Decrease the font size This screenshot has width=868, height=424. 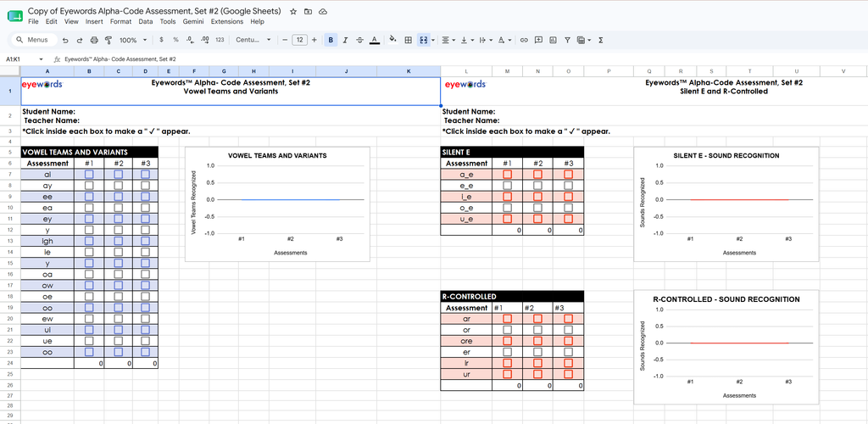pos(285,40)
